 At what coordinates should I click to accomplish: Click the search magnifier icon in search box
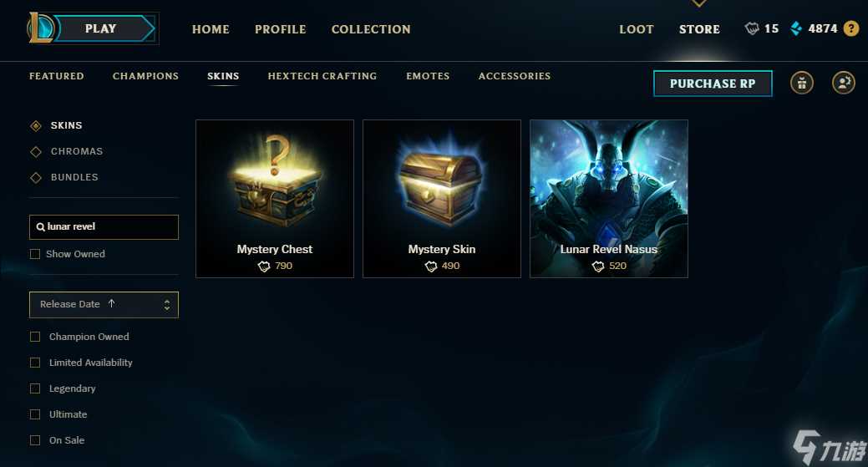[40, 227]
